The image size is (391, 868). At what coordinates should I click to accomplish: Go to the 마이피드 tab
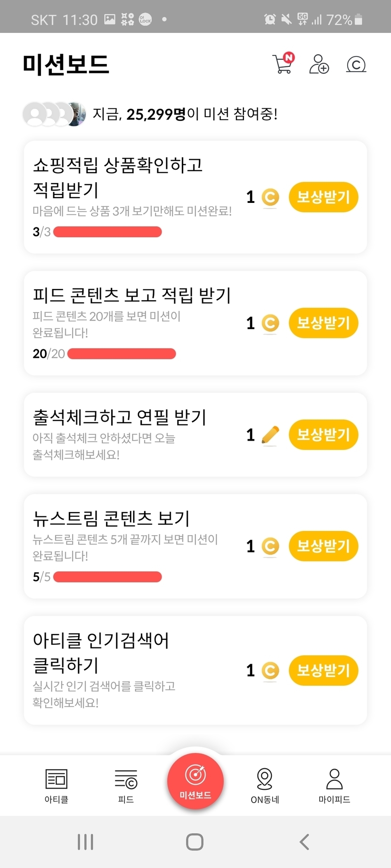point(334,786)
